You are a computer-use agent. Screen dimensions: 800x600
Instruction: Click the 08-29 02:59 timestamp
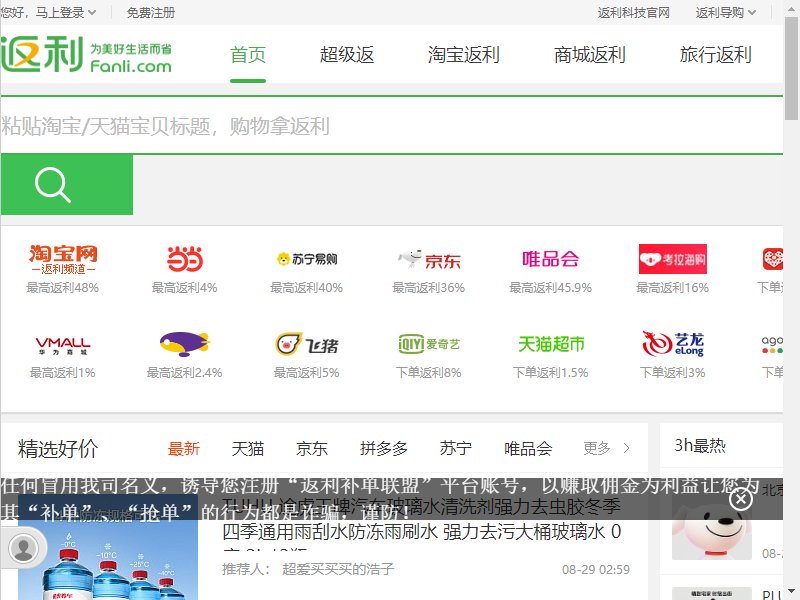coord(596,570)
